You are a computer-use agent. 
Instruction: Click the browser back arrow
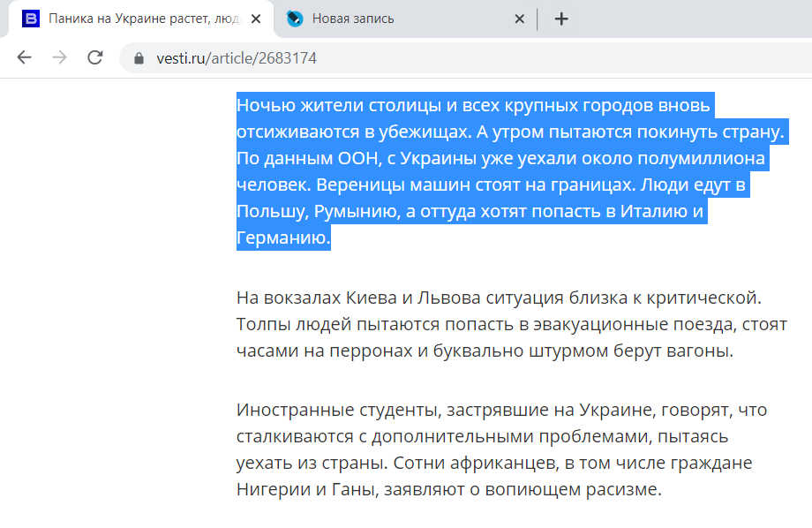point(24,56)
